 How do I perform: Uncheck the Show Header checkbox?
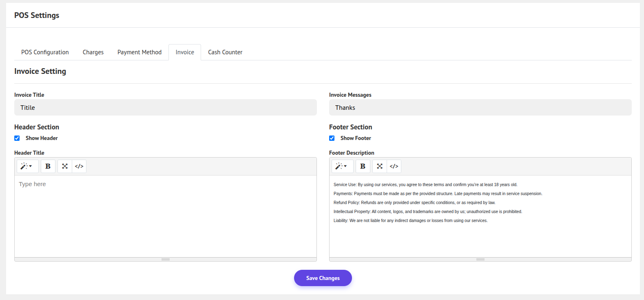click(17, 138)
